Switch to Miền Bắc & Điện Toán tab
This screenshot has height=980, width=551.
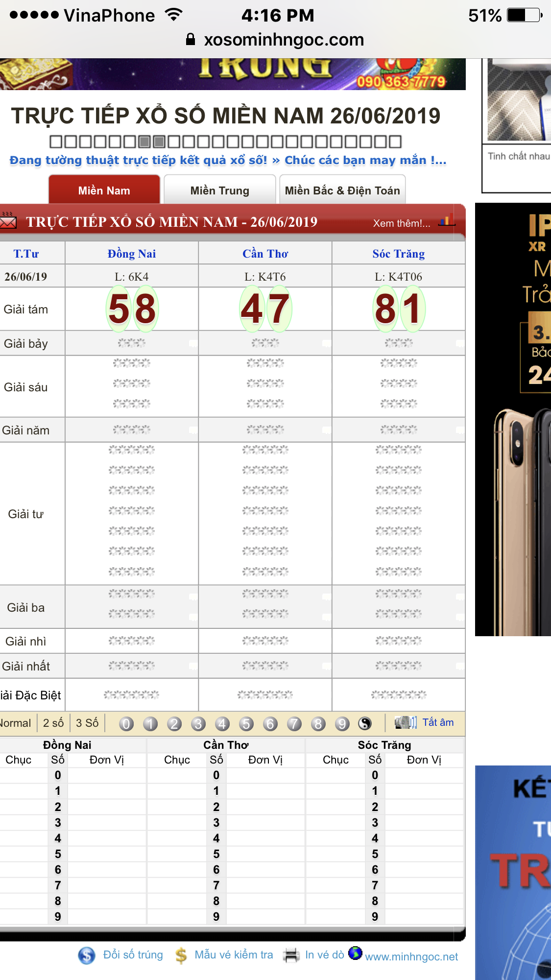click(342, 191)
